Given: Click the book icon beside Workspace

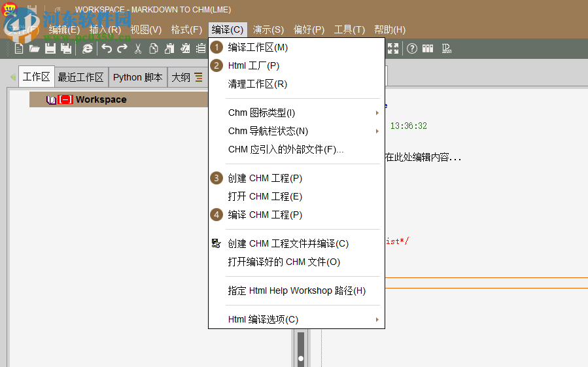Looking at the screenshot, I should [52, 100].
